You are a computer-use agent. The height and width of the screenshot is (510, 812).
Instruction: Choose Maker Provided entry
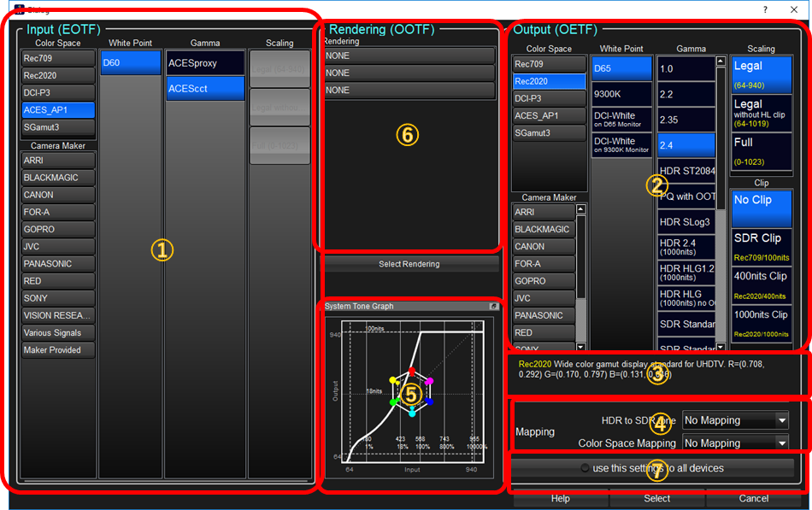pyautogui.click(x=58, y=349)
